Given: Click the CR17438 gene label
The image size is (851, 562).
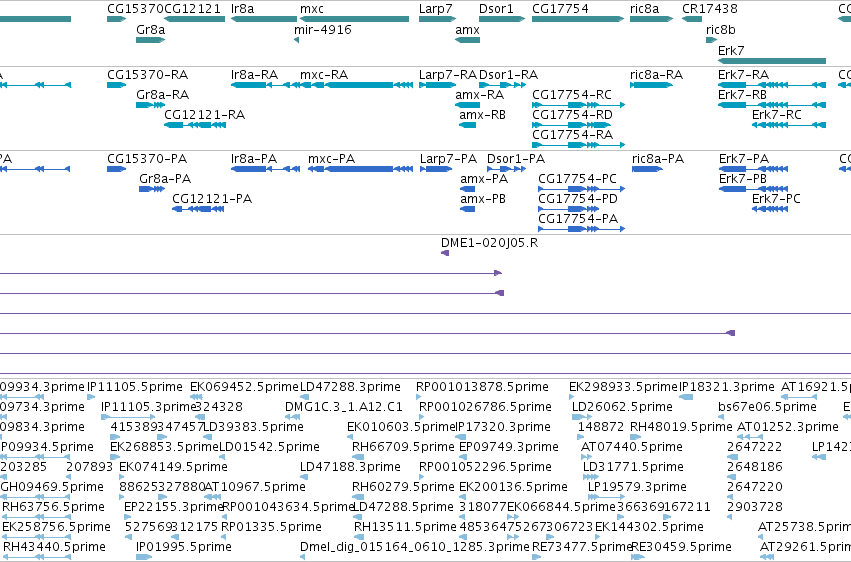Looking at the screenshot, I should tap(709, 9).
